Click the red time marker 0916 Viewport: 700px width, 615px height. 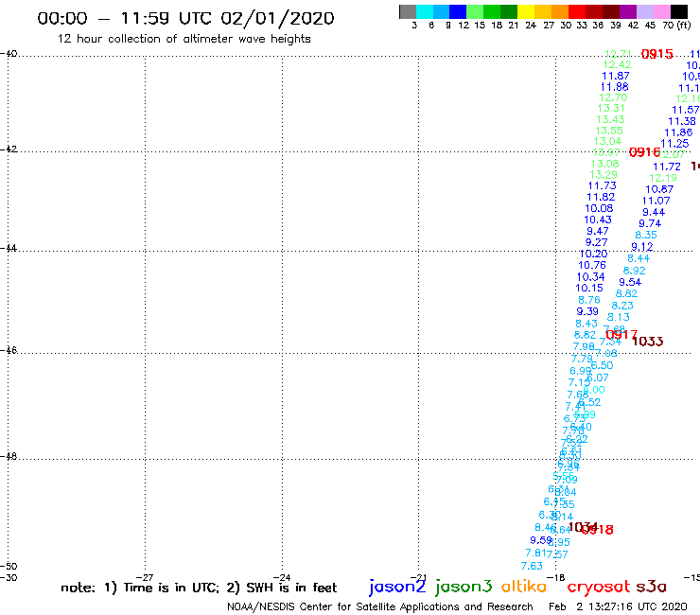click(x=644, y=152)
